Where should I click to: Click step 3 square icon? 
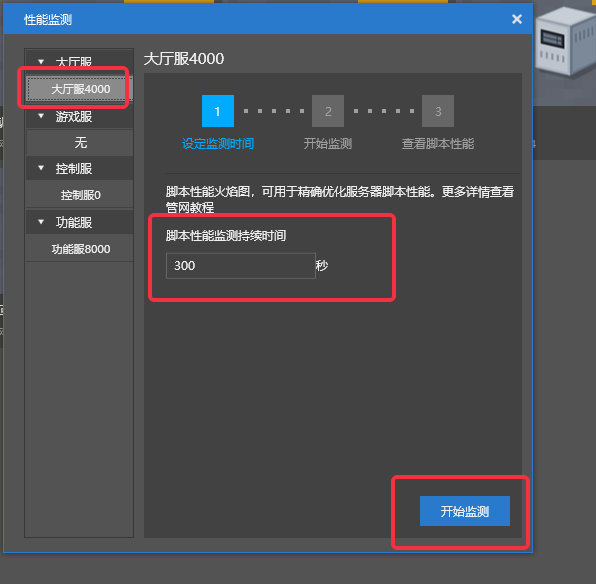pos(438,111)
